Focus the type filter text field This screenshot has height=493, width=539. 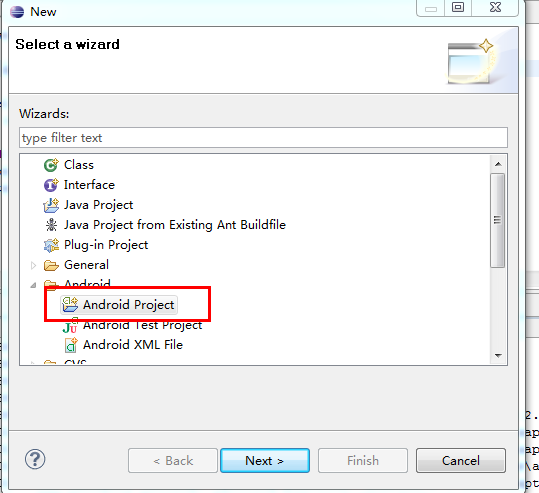click(x=263, y=138)
